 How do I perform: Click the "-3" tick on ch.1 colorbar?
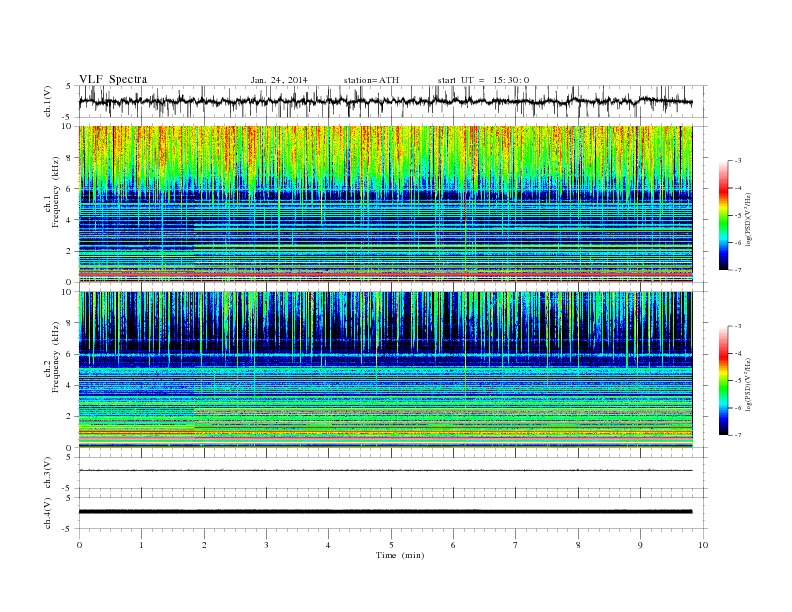pos(738,161)
